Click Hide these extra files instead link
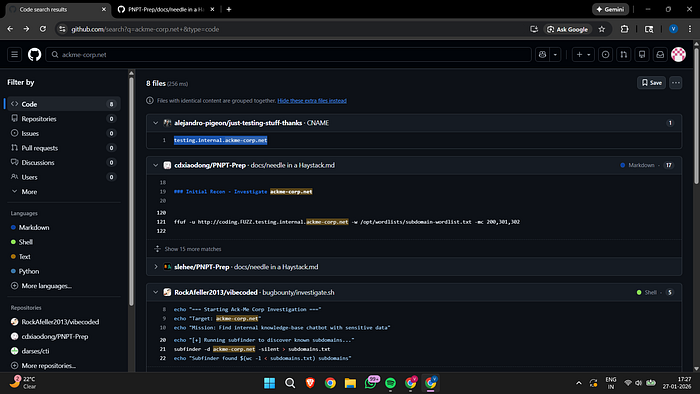Screen dimensions: 700x394 tap(312, 100)
